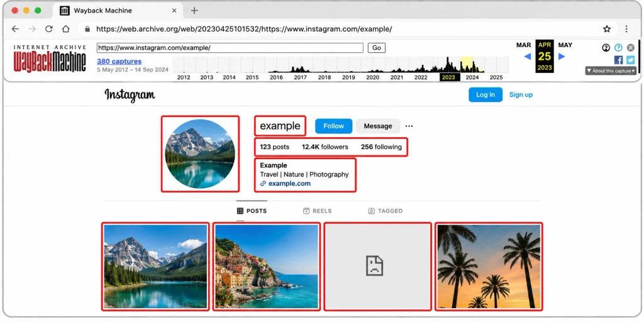The width and height of the screenshot is (644, 322).
Task: Click the example username heading
Action: (280, 126)
